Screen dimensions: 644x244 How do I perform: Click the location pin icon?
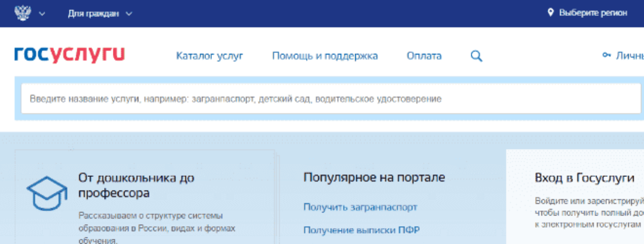(x=550, y=13)
